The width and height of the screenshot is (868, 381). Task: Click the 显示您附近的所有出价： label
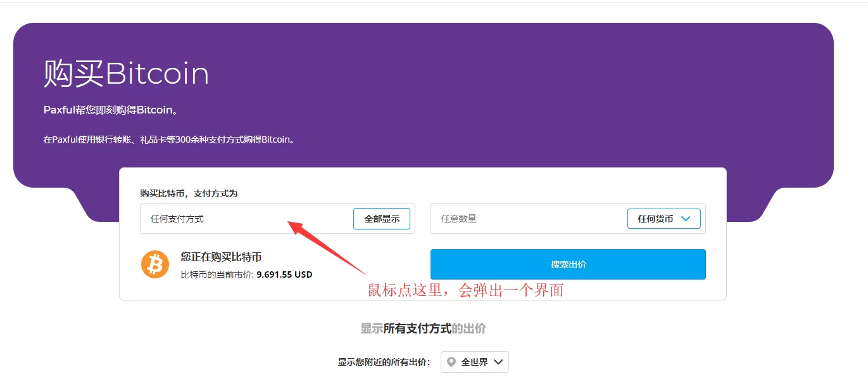pyautogui.click(x=384, y=363)
